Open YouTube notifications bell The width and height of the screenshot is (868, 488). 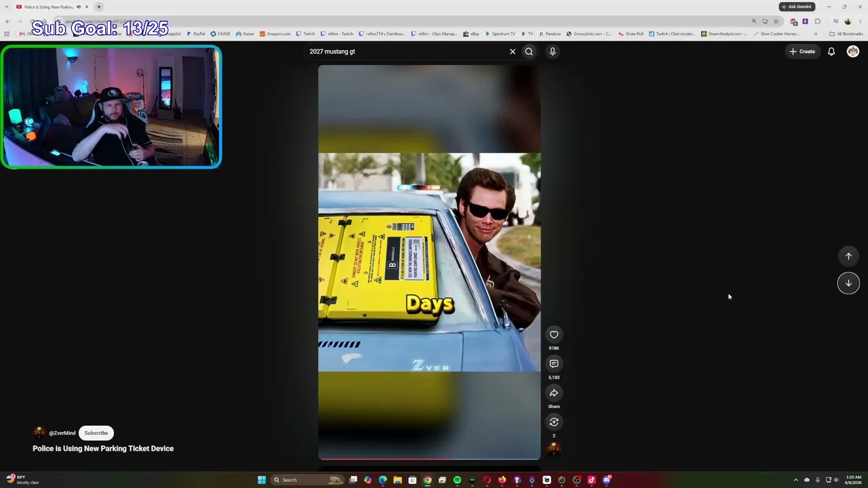(x=831, y=52)
